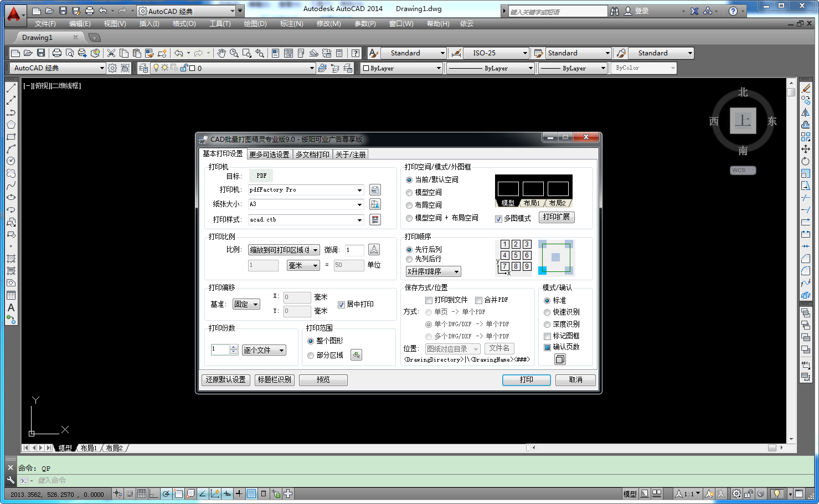Screen dimensions: 819x504
Task: Switch to 多文档打印 tab
Action: tap(312, 155)
